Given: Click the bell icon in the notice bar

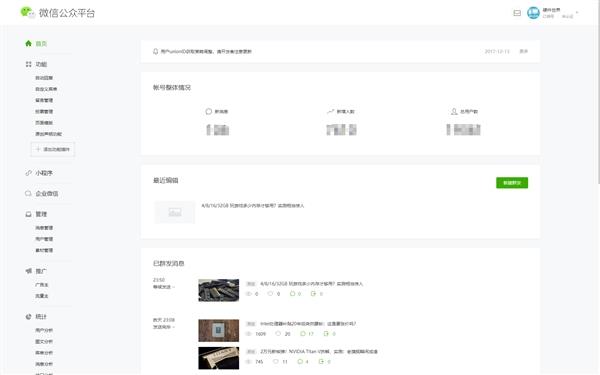Looking at the screenshot, I should tap(155, 51).
